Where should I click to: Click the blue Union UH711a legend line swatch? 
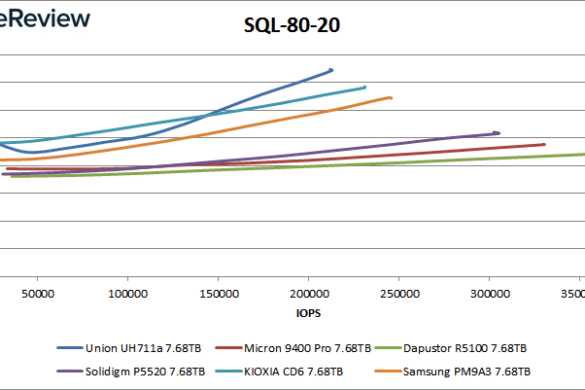tap(70, 348)
